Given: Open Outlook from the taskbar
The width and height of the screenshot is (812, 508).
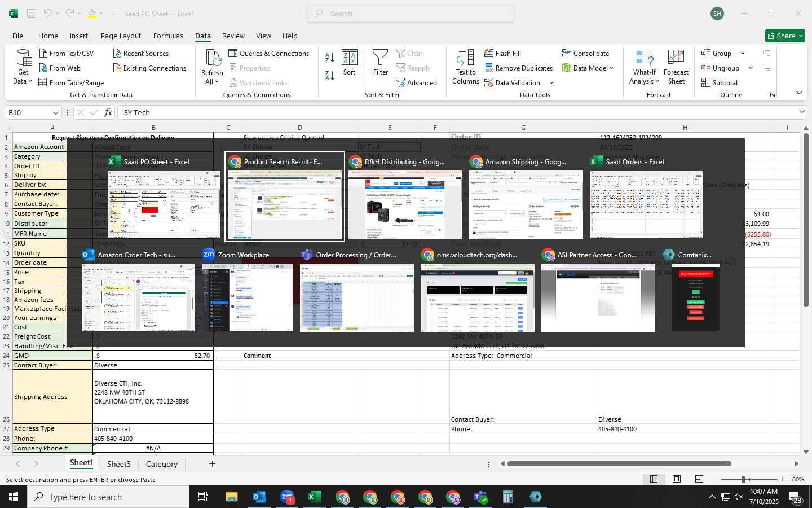Looking at the screenshot, I should [x=259, y=497].
